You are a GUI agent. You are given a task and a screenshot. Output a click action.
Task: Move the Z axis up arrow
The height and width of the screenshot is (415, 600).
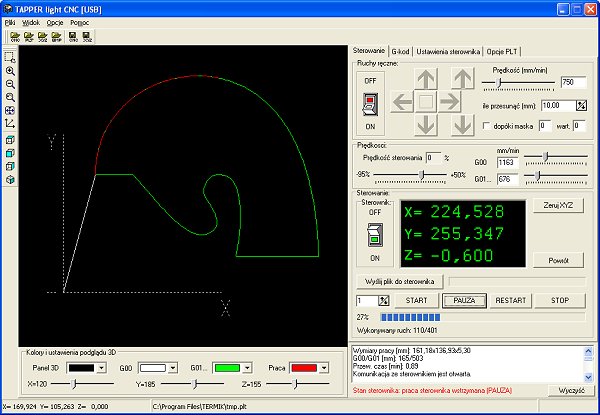point(463,78)
